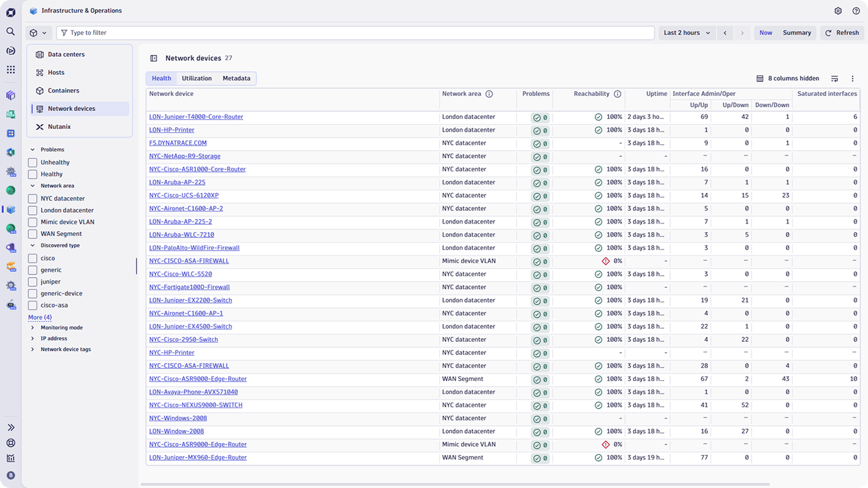Open the apps grid launcher icon
The image size is (868, 488).
pyautogui.click(x=11, y=69)
